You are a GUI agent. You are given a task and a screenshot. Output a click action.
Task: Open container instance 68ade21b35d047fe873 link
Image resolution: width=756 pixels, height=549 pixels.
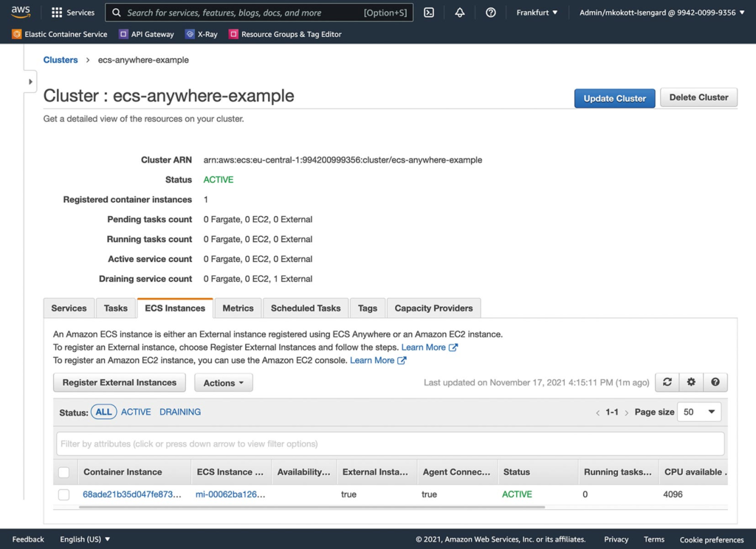(x=132, y=494)
